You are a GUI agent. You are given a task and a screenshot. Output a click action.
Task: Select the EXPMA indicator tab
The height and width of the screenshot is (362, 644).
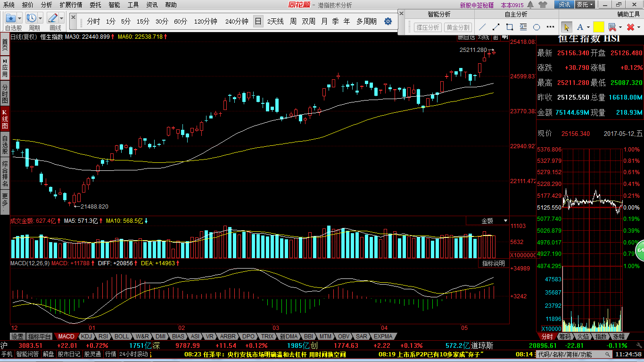[x=383, y=337]
